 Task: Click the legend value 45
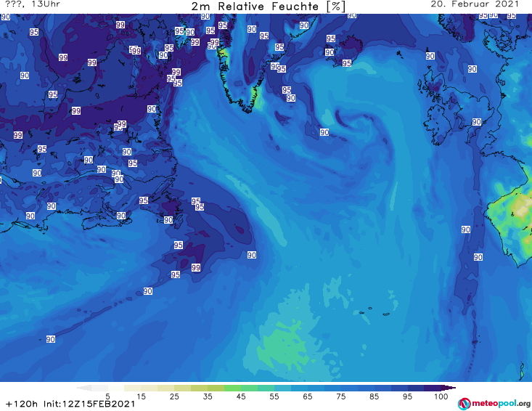[x=241, y=396]
